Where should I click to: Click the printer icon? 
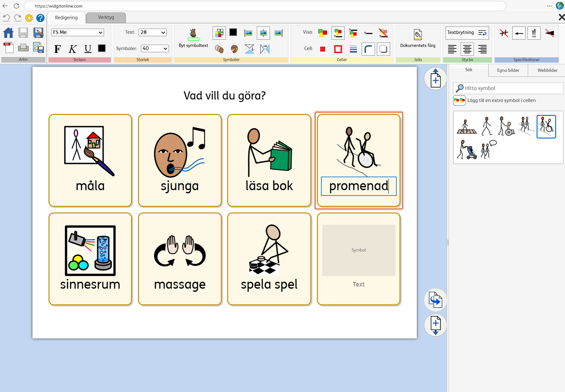(23, 47)
